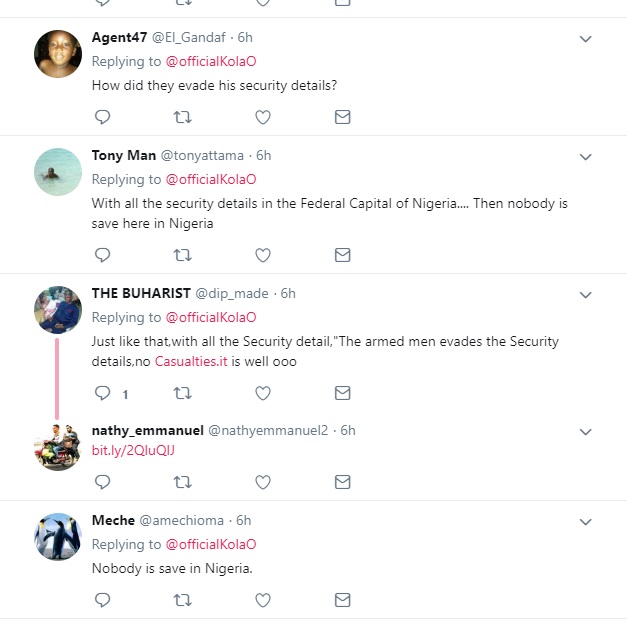Like THE BUHARIST's tweet
Screen dimensions: 627x623
263,393
